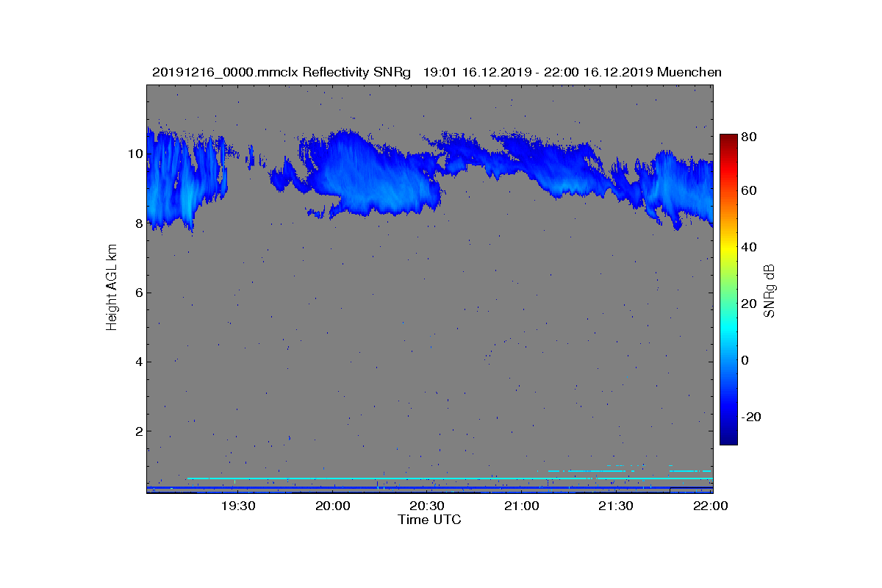Click the colorbar value 80
This screenshot has width=882, height=588.
tap(750, 137)
